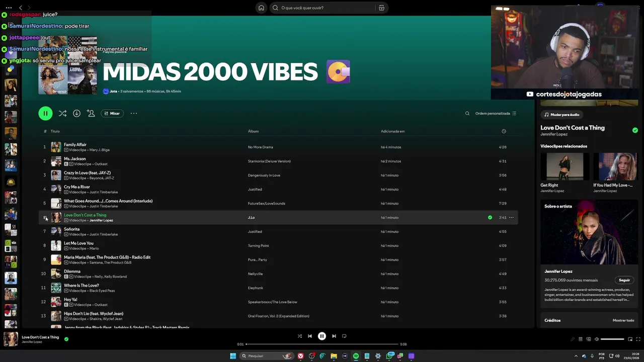Adjust the volume slider
This screenshot has width=644, height=362.
coord(612,339)
